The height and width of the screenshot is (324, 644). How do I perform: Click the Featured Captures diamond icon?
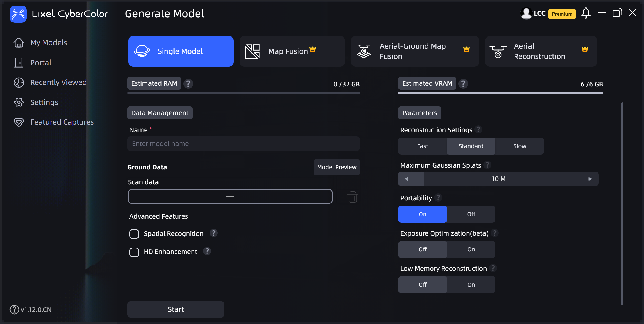[x=19, y=122]
